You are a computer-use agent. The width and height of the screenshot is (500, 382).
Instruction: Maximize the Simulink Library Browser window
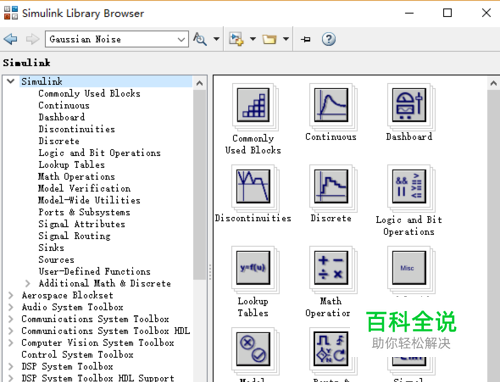447,13
